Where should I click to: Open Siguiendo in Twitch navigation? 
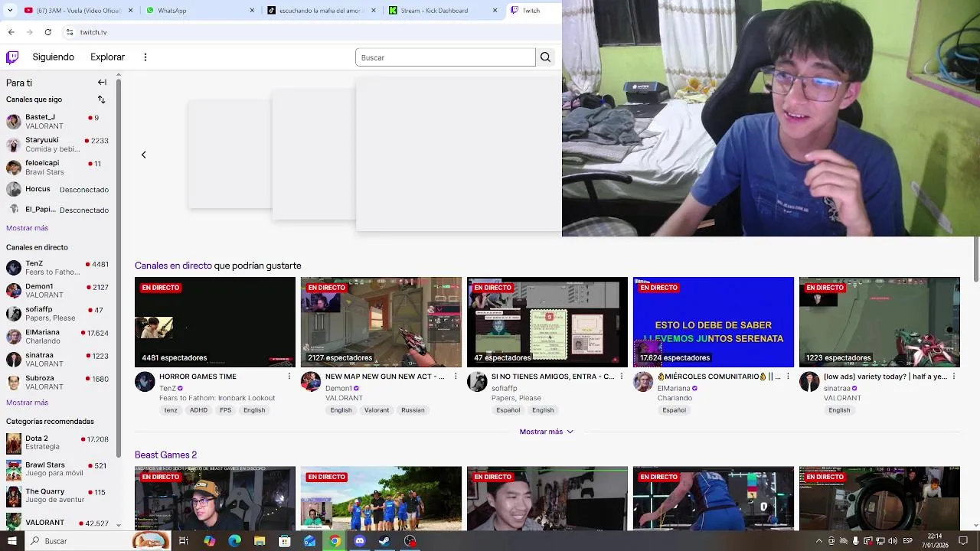tap(53, 57)
